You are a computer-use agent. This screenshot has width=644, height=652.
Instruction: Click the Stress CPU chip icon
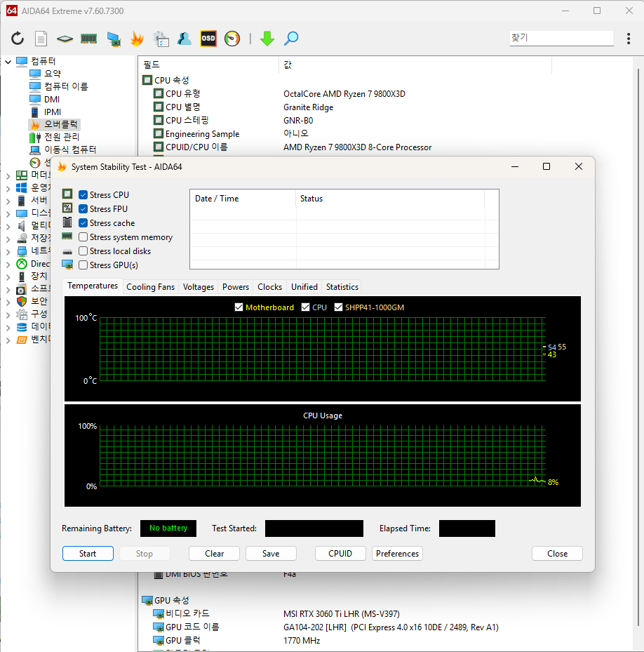(x=67, y=194)
